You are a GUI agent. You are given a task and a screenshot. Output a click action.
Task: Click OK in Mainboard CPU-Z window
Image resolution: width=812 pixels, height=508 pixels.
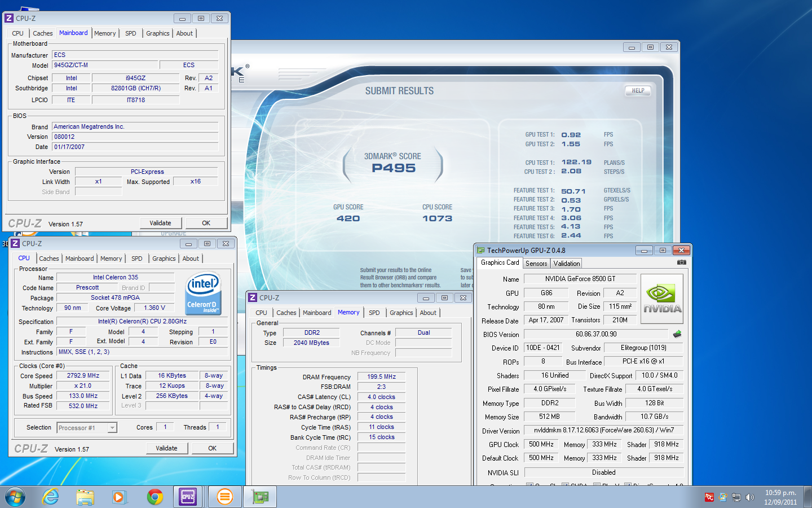(x=206, y=223)
